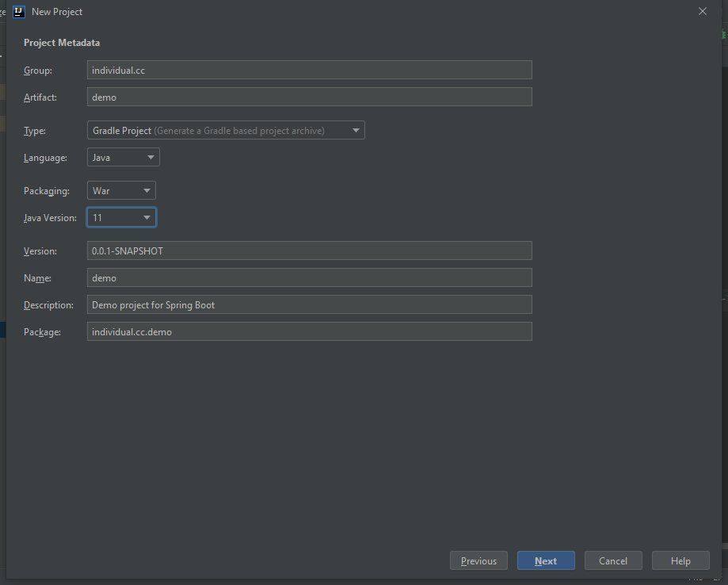The width and height of the screenshot is (728, 585).
Task: Open the Type dropdown showing Gradle Project
Action: click(226, 131)
